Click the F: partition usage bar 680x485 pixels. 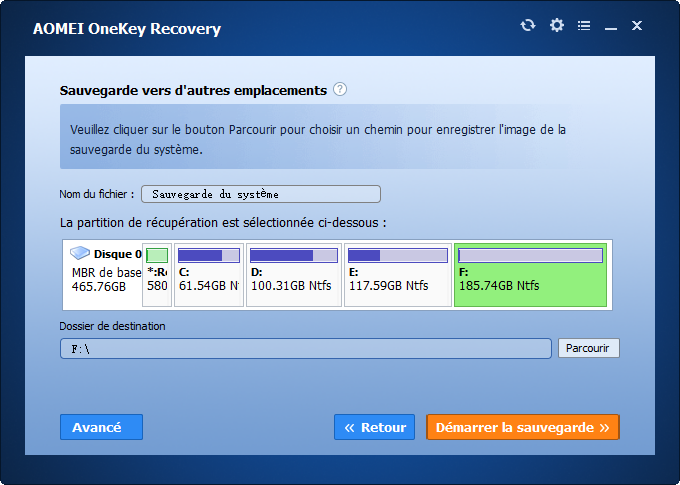(530, 256)
